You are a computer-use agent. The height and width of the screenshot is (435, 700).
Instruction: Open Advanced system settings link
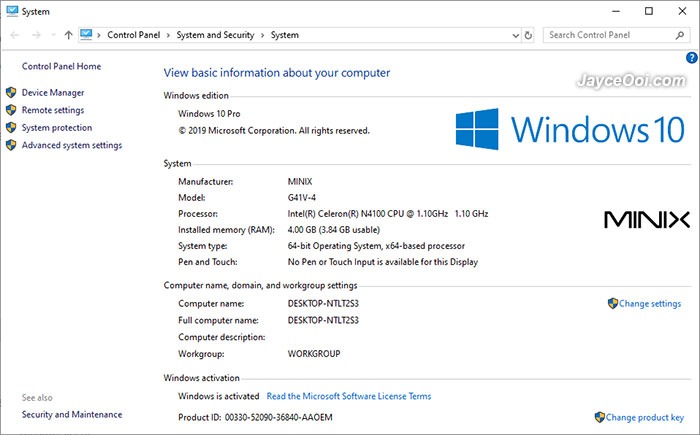pos(72,145)
